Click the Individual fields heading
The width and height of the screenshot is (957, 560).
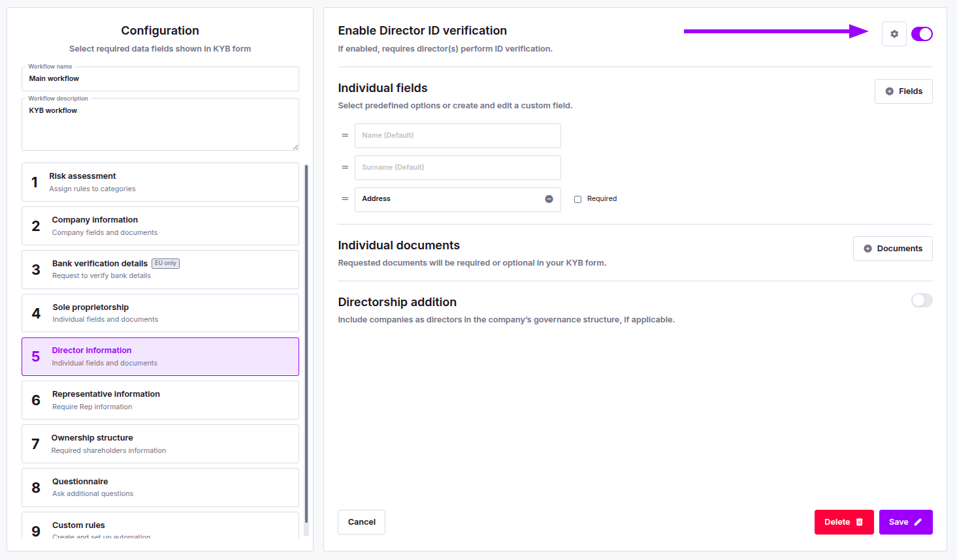383,88
